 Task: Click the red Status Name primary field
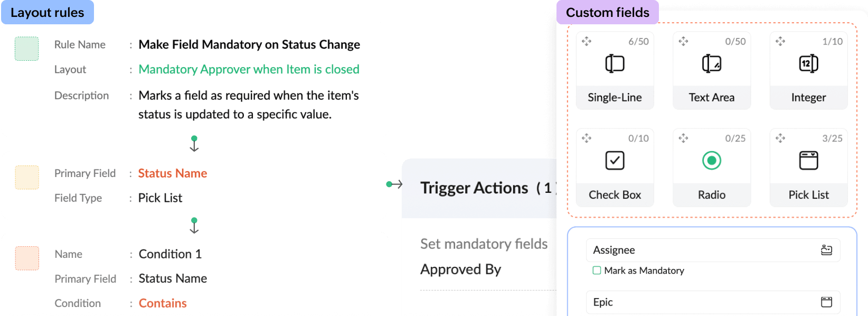(x=172, y=173)
